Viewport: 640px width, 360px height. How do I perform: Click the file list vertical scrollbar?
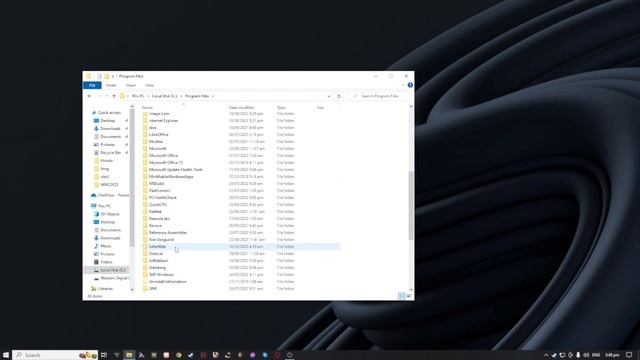pos(411,205)
